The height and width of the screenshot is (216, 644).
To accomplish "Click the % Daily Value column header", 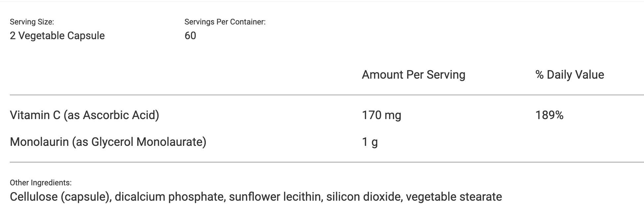I will point(570,75).
